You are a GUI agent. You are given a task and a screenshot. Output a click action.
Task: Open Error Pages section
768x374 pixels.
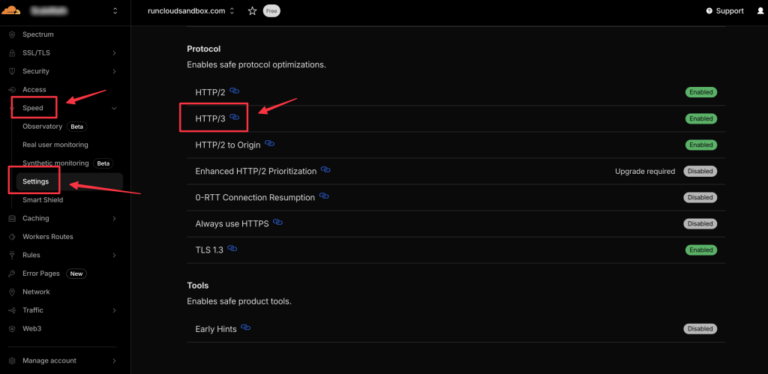tap(41, 274)
